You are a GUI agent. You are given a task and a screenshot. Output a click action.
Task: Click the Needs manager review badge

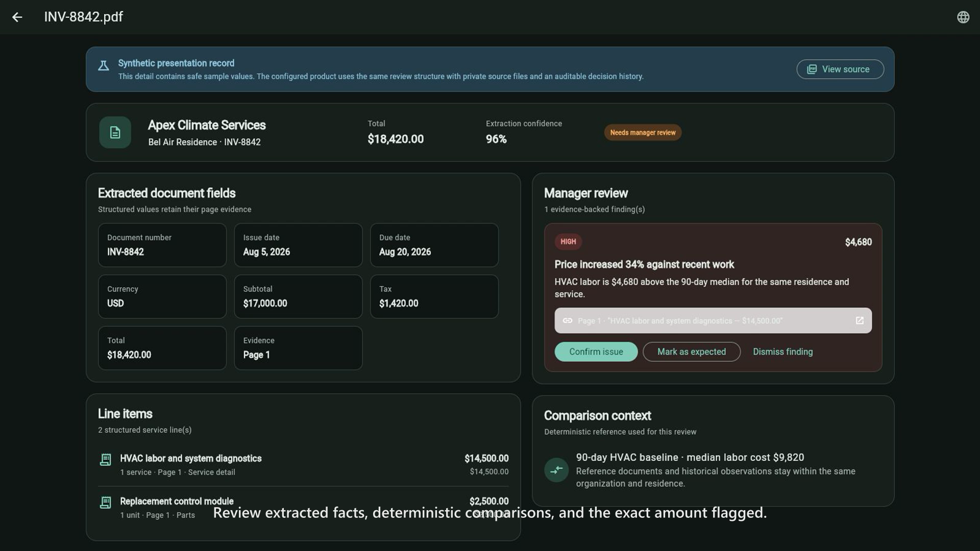click(x=643, y=133)
